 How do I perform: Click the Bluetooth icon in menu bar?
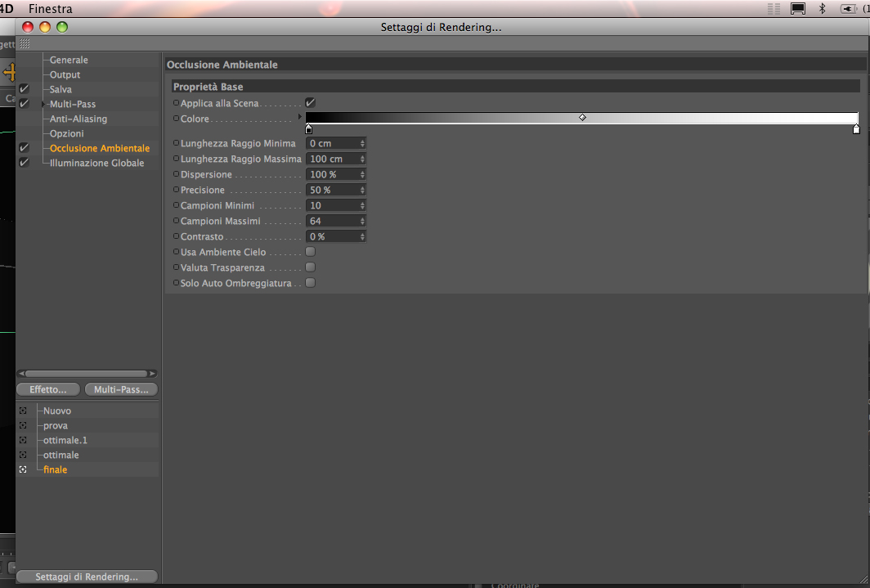pyautogui.click(x=823, y=8)
